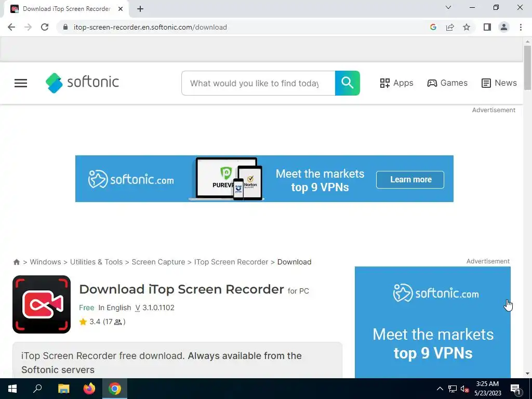The width and height of the screenshot is (532, 399).
Task: Expand the tab search dropdown arrow
Action: coord(448,7)
